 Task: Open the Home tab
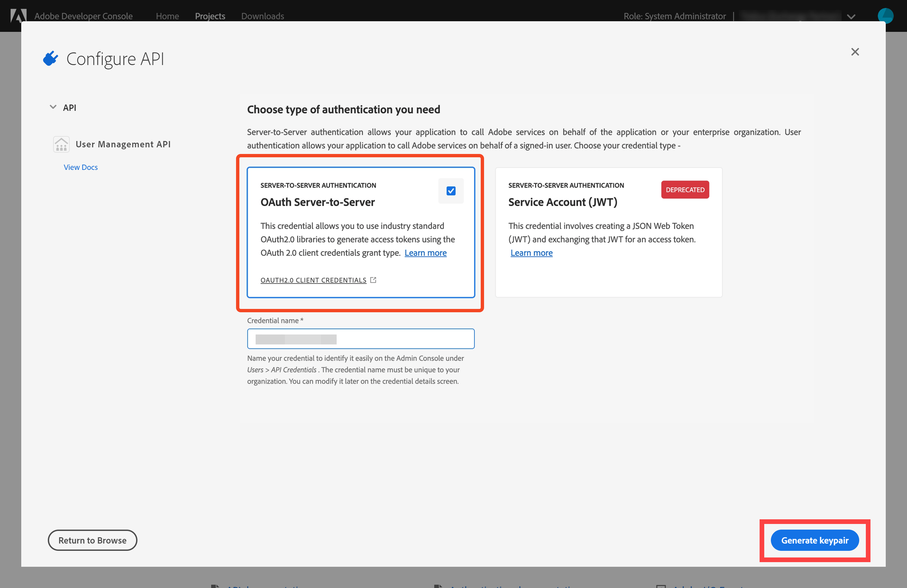tap(167, 16)
